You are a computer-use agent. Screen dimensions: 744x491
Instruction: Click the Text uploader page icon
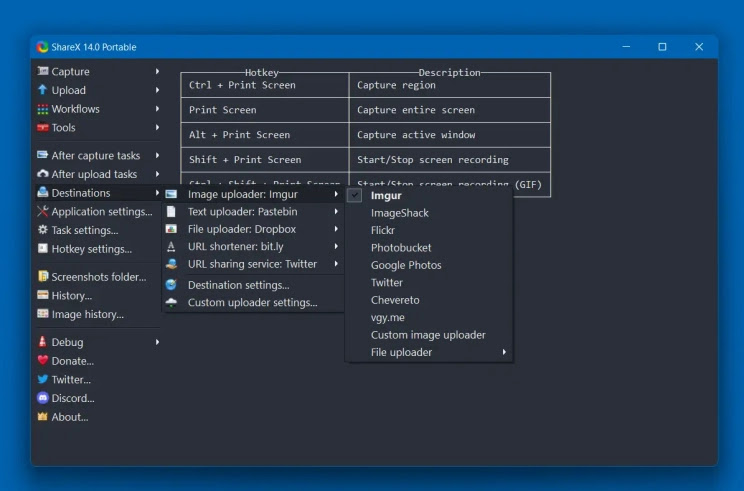point(171,212)
